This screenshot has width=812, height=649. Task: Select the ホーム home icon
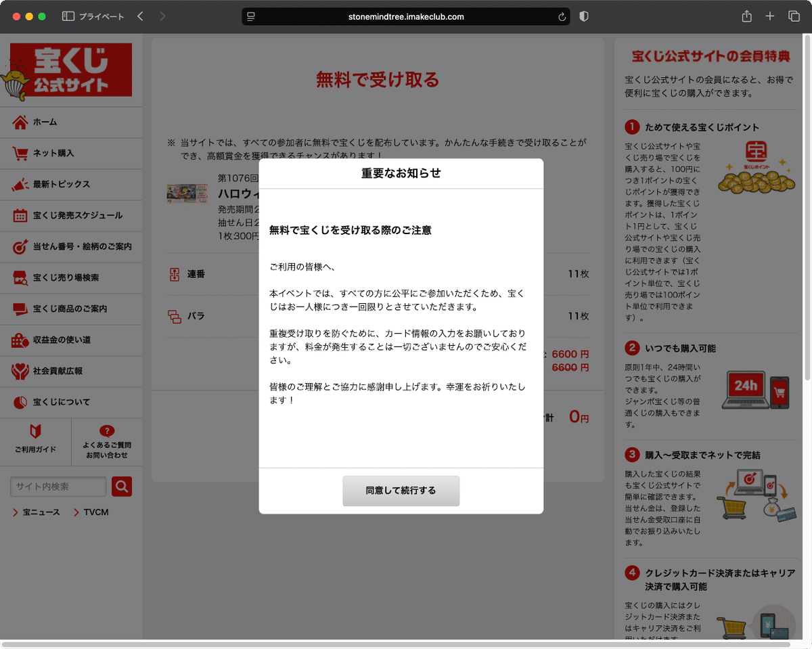(20, 122)
